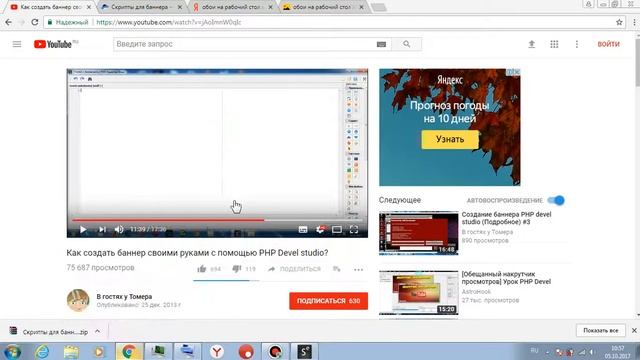
Task: Click the video title text
Action: (x=197, y=253)
